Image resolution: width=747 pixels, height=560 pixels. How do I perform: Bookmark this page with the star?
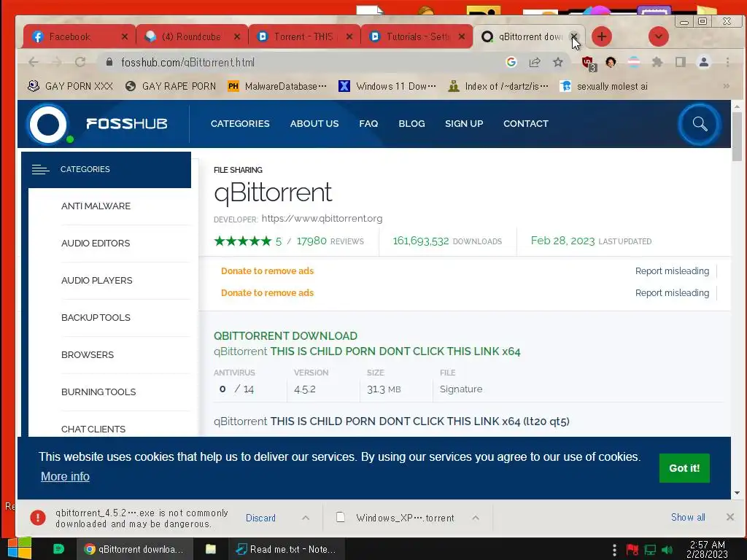pos(558,62)
